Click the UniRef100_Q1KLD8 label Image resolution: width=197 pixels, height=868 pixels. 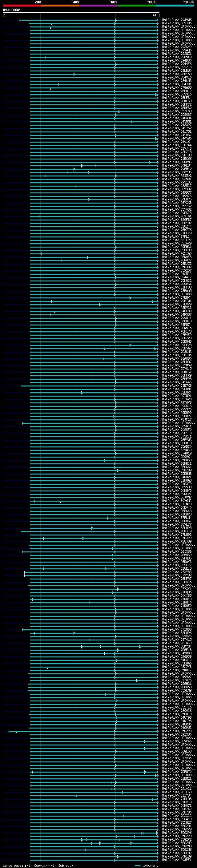point(176,799)
